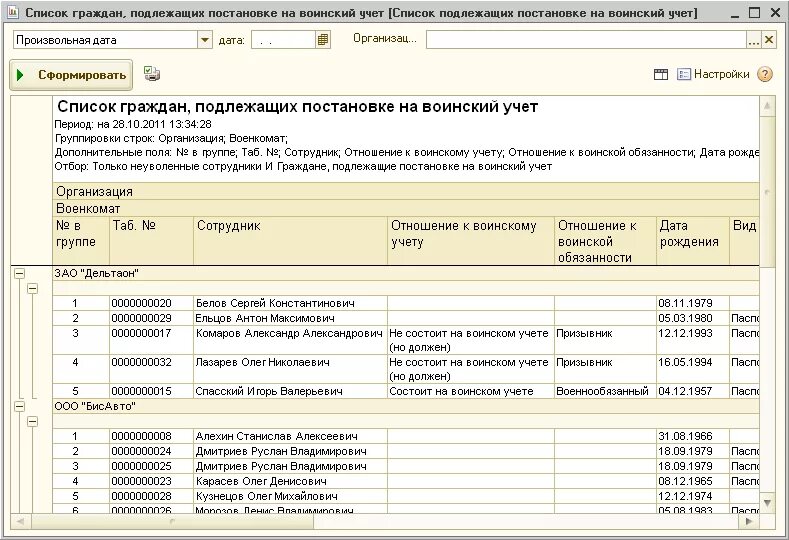Click the print report icon
This screenshot has width=789, height=540.
(x=151, y=74)
